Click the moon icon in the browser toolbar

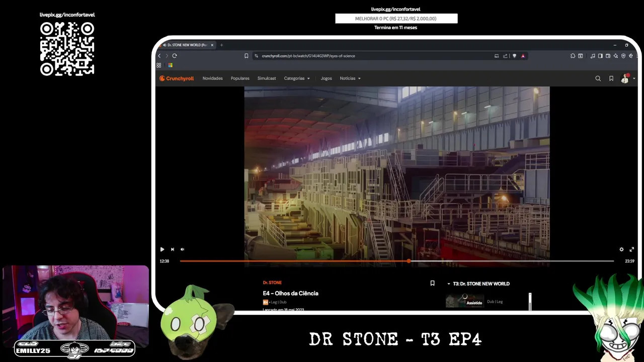[631, 56]
